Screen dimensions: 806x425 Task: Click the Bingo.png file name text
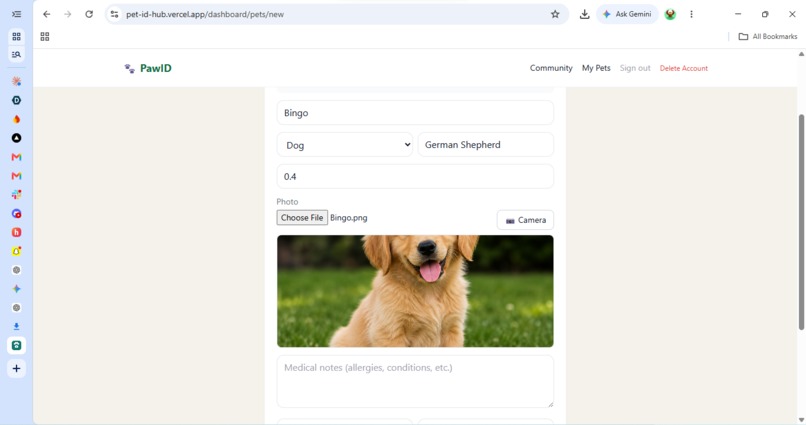[349, 217]
